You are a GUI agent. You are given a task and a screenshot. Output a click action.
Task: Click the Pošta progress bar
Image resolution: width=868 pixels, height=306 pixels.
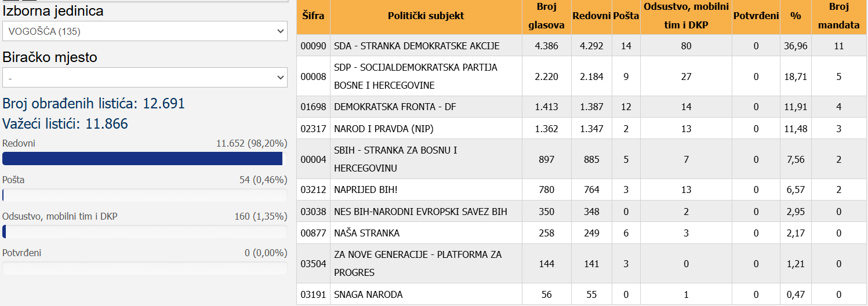tap(144, 195)
